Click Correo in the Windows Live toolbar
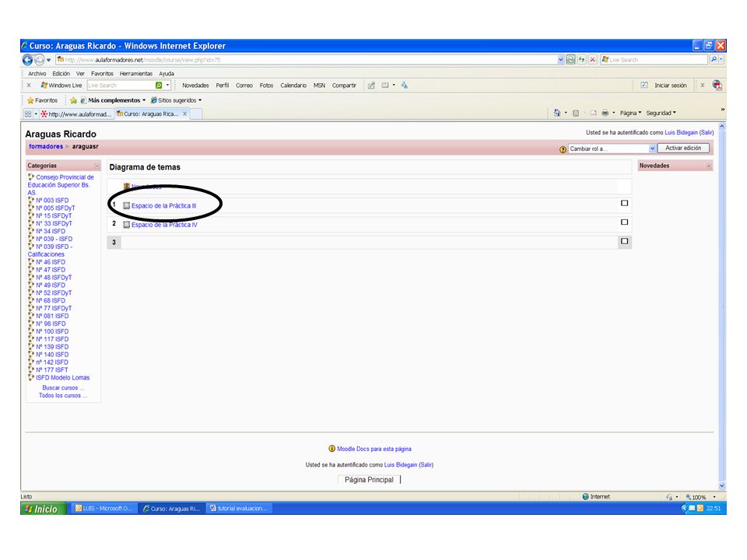The width and height of the screenshot is (747, 560). pos(244,86)
